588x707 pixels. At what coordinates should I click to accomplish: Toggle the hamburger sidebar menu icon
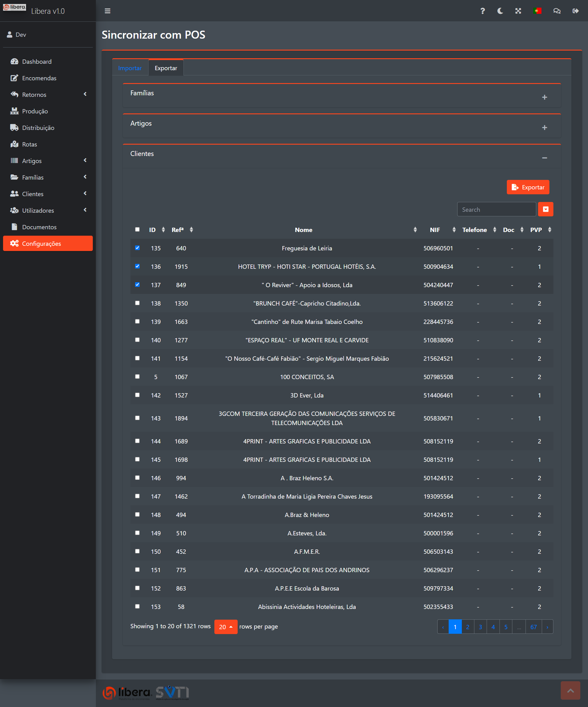[107, 11]
